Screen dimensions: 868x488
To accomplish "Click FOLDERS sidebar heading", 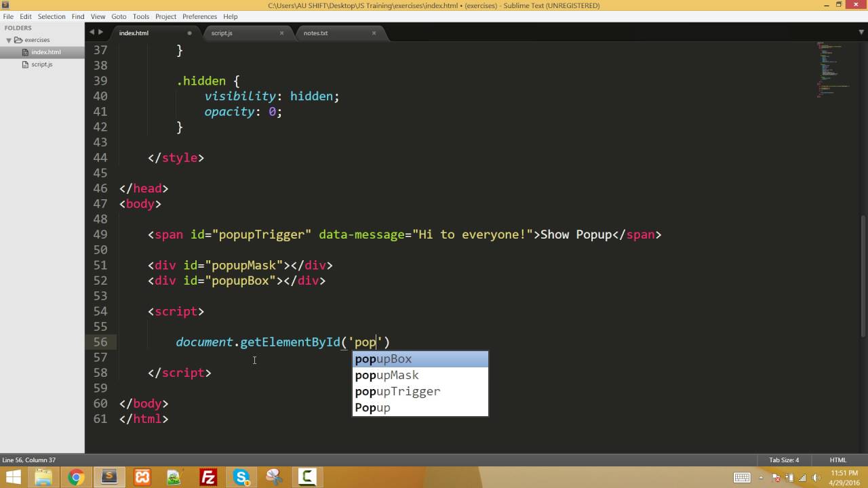I will click(x=18, y=28).
